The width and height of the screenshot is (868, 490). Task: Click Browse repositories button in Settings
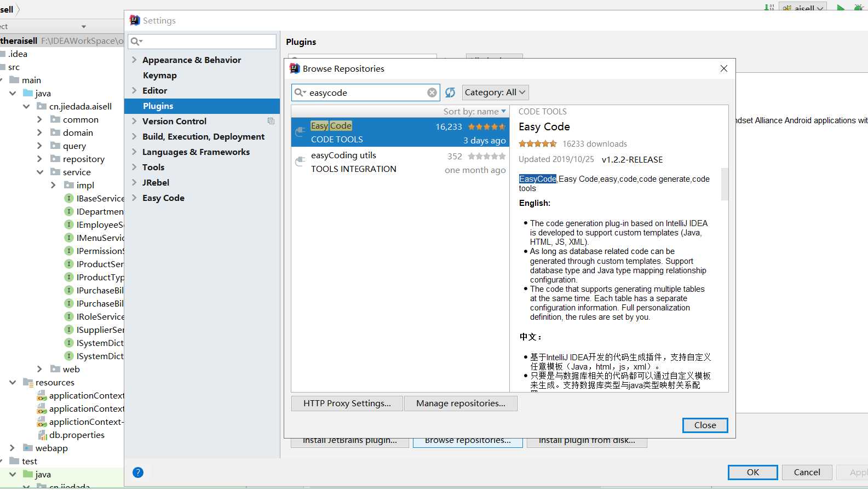(x=468, y=442)
